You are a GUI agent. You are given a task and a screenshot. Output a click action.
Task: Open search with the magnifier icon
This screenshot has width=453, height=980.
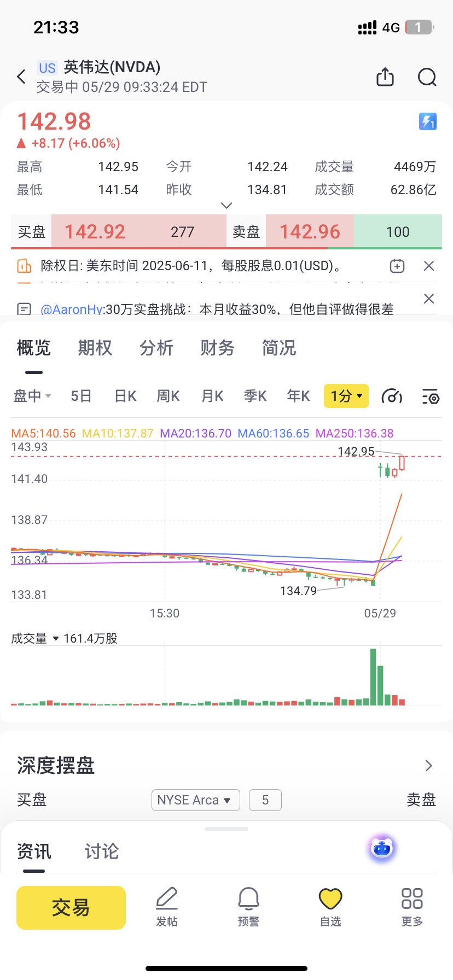(x=427, y=77)
